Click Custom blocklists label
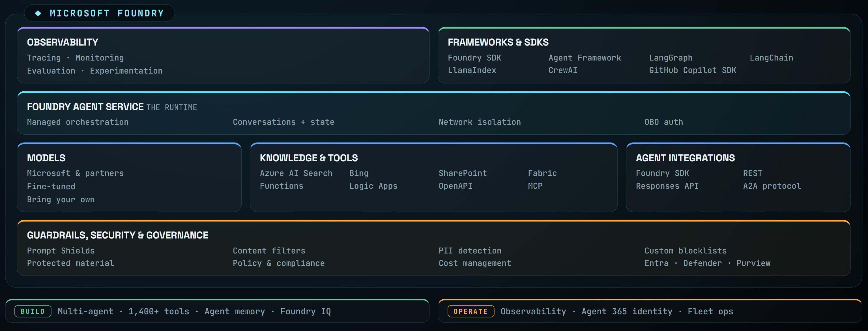This screenshot has width=868, height=331. 685,250
